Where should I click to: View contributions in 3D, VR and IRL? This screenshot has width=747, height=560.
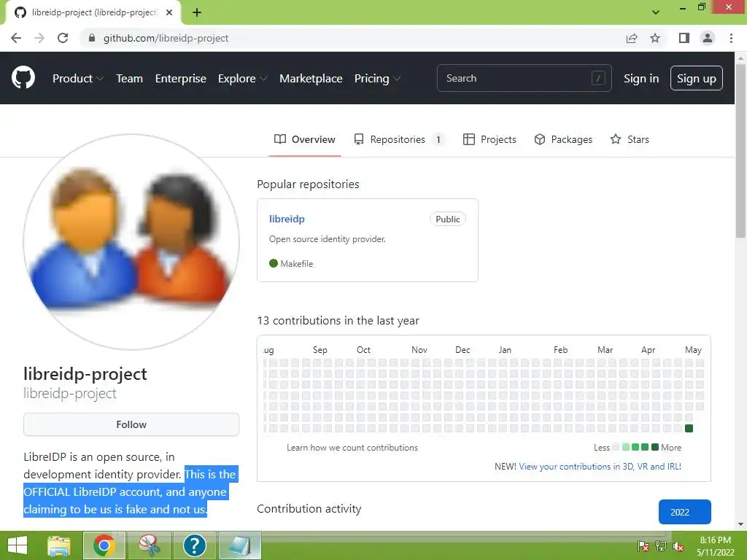(x=600, y=467)
